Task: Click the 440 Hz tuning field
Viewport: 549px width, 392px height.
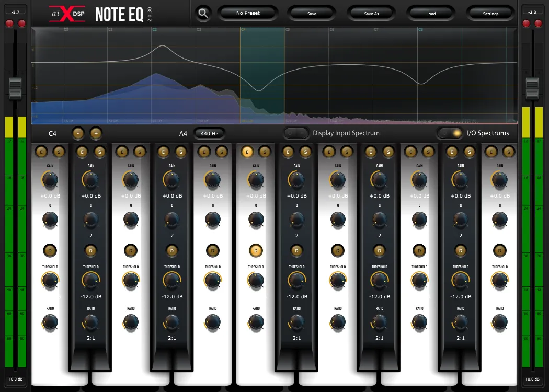Action: pyautogui.click(x=209, y=133)
